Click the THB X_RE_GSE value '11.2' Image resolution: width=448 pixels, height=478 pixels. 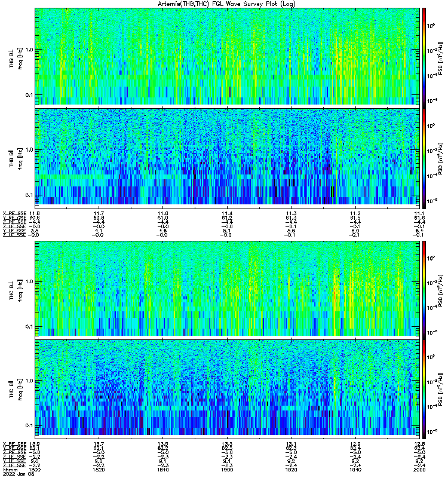coord(355,213)
